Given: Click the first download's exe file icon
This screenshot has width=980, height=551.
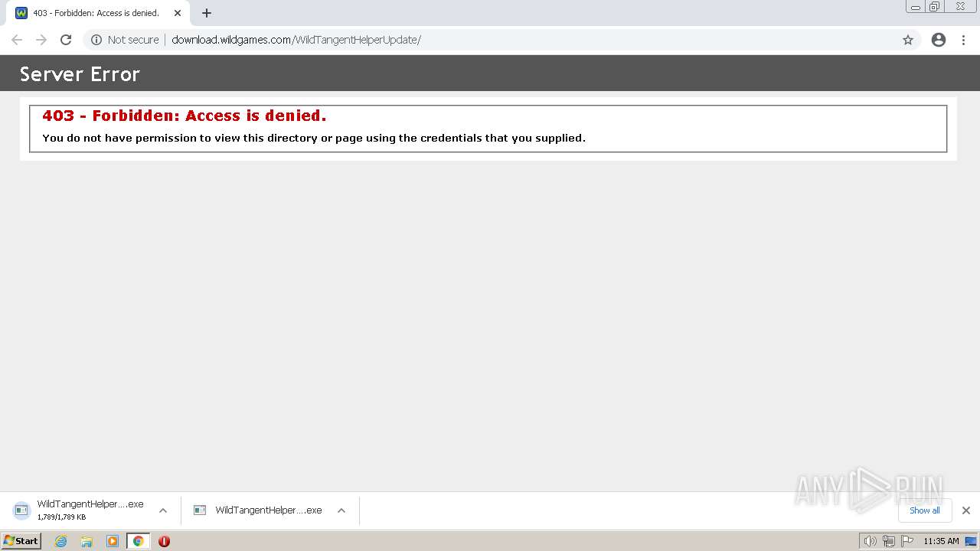Looking at the screenshot, I should 21,510.
